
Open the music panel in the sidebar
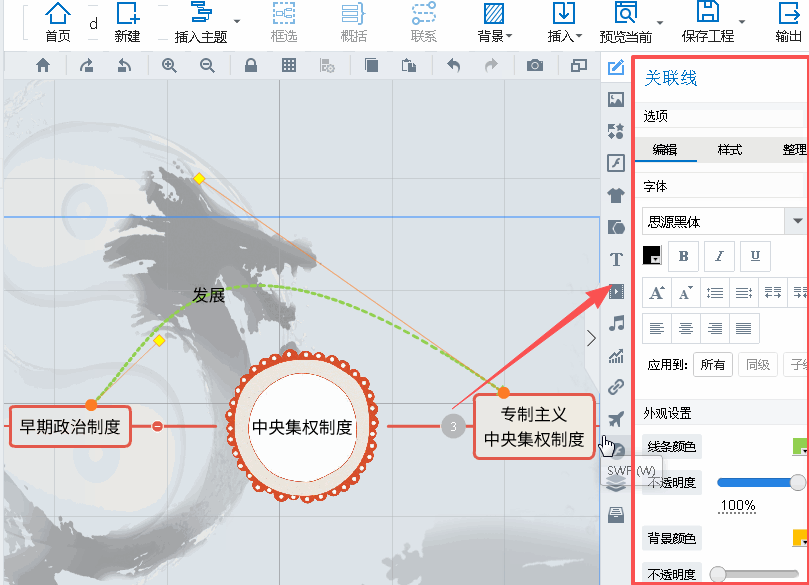[616, 323]
